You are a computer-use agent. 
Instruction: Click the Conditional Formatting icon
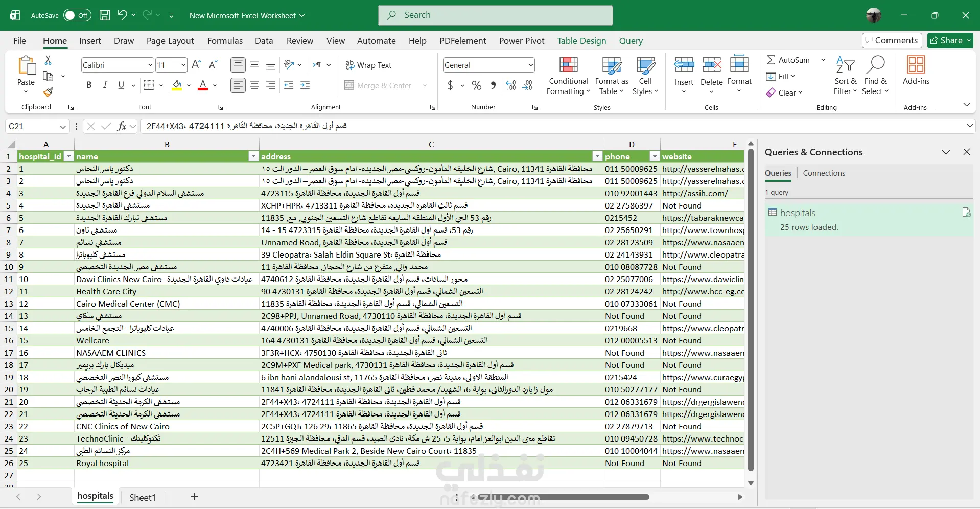pos(568,65)
